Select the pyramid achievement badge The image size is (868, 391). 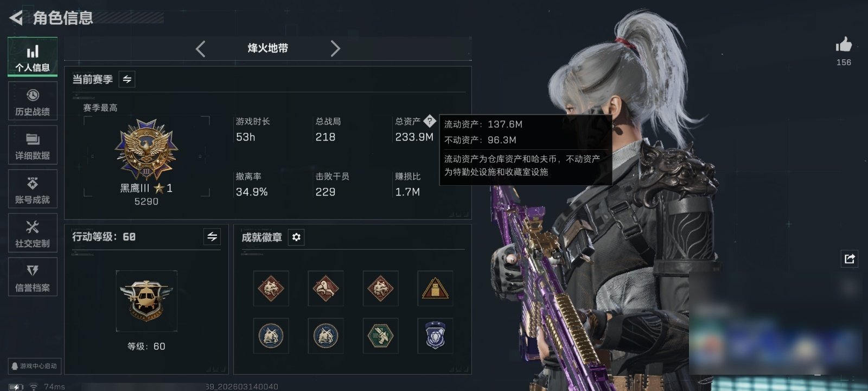(435, 288)
